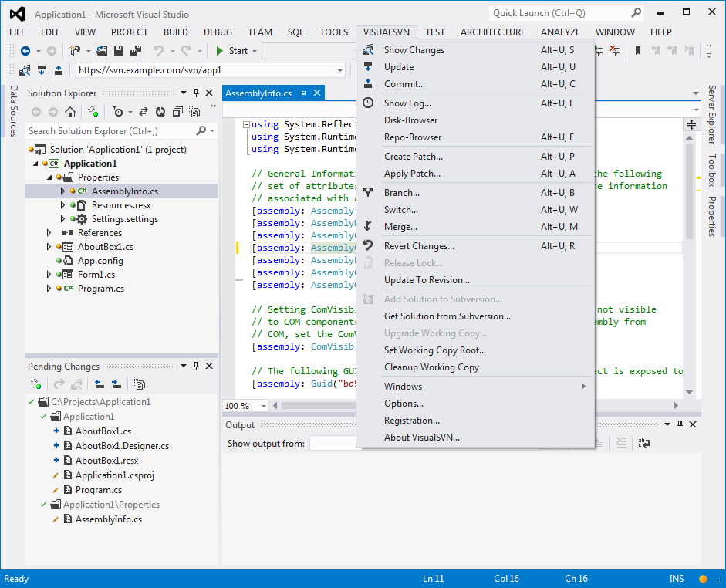
Task: Open the SVN repository URL dropdown
Action: pos(340,70)
